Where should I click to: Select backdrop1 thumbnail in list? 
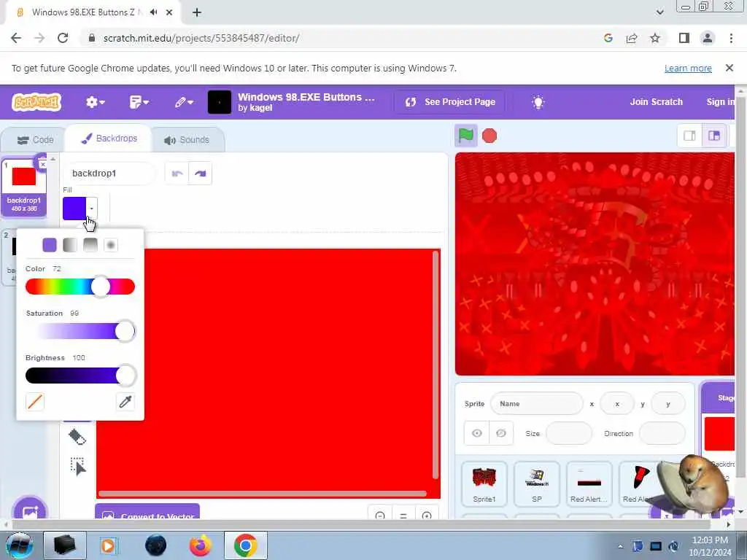pos(24,187)
